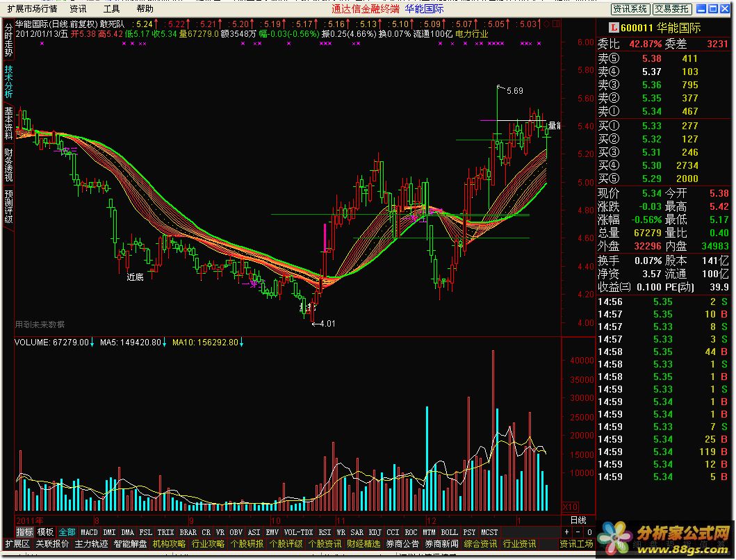This screenshot has width=736, height=560.
Task: Open the 帮助 menu
Action: (x=145, y=9)
